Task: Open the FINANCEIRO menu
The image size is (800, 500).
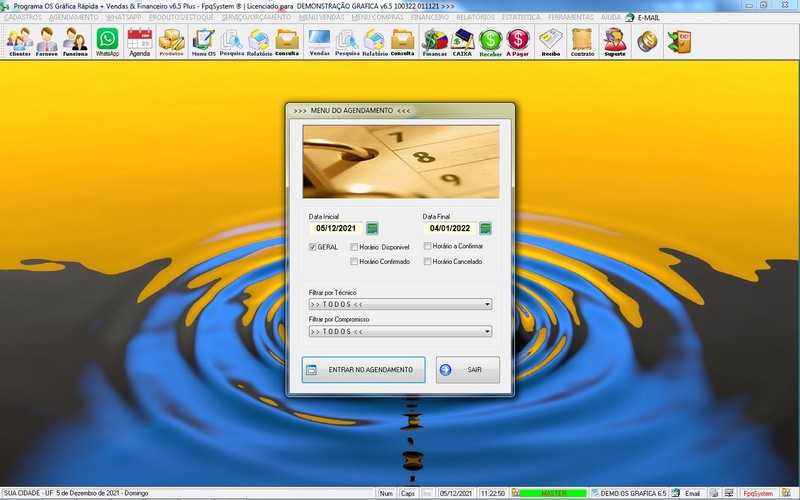Action: [x=430, y=17]
